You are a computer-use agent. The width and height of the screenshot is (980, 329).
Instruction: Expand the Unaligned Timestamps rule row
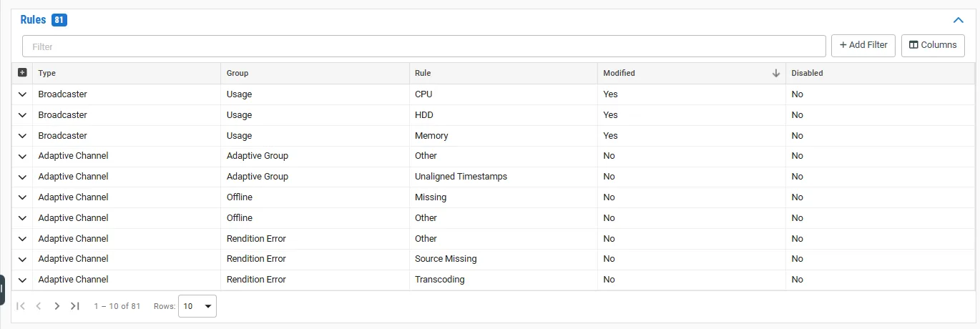click(x=22, y=177)
